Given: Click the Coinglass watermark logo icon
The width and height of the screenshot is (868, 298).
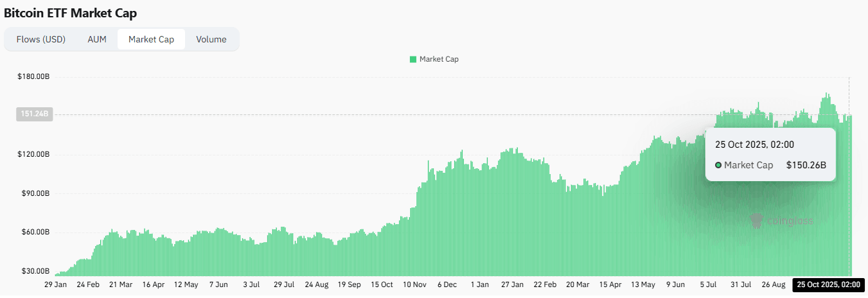Looking at the screenshot, I should pyautogui.click(x=757, y=220).
